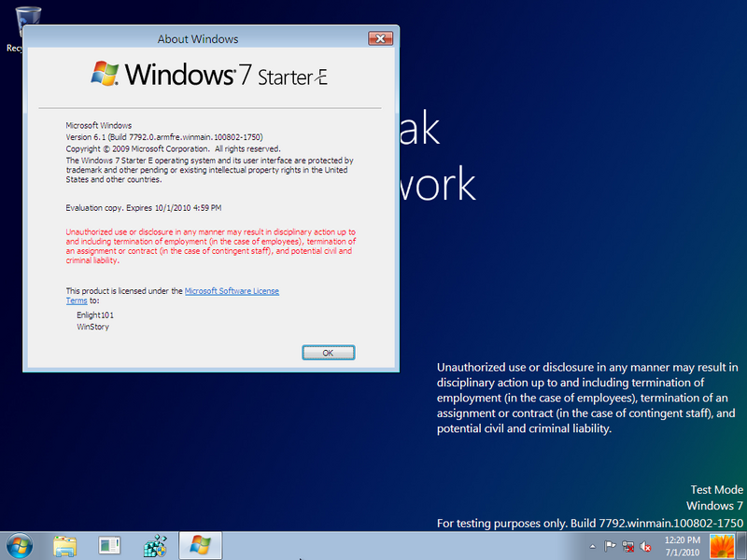747x560 pixels.
Task: Launch the Registry Editor taskbar icon
Action: tap(155, 546)
